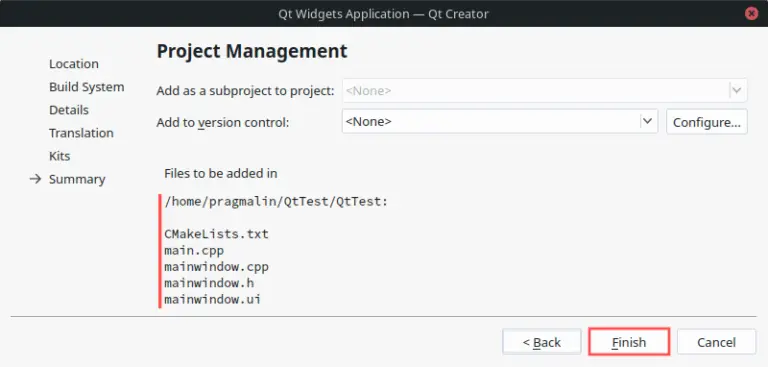Click the /home/pragmalin/QtTest/QtTest path text
The width and height of the screenshot is (768, 367).
(276, 202)
